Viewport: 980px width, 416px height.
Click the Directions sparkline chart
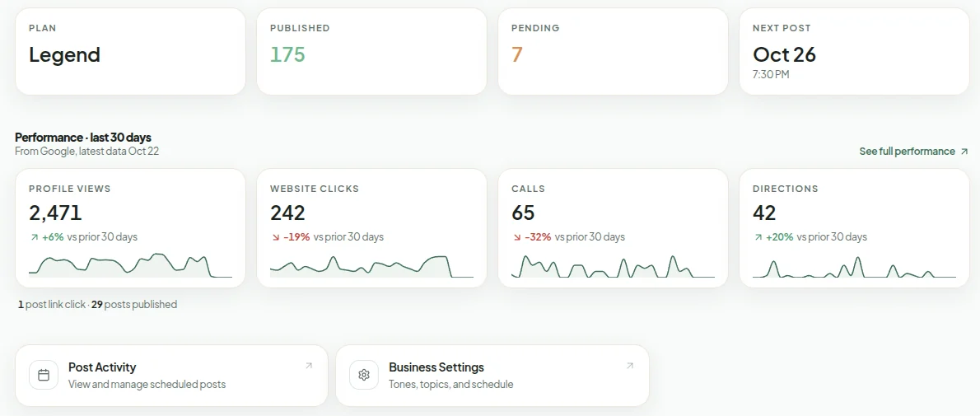(854, 267)
